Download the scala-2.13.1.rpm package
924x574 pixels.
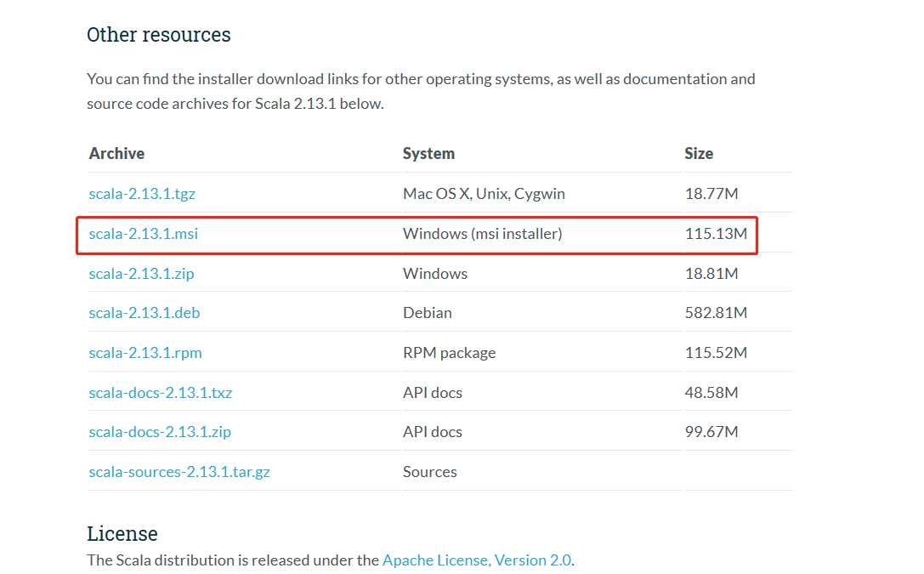(145, 353)
